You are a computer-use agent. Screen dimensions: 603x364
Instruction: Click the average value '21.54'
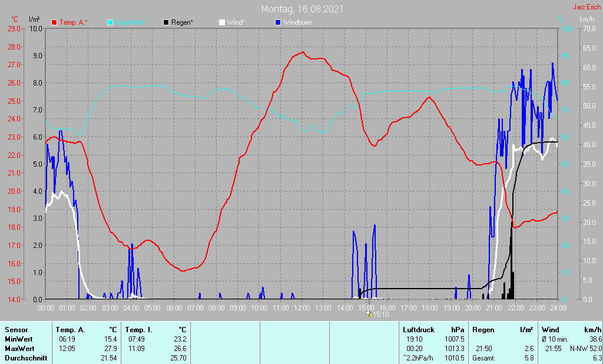click(x=109, y=358)
